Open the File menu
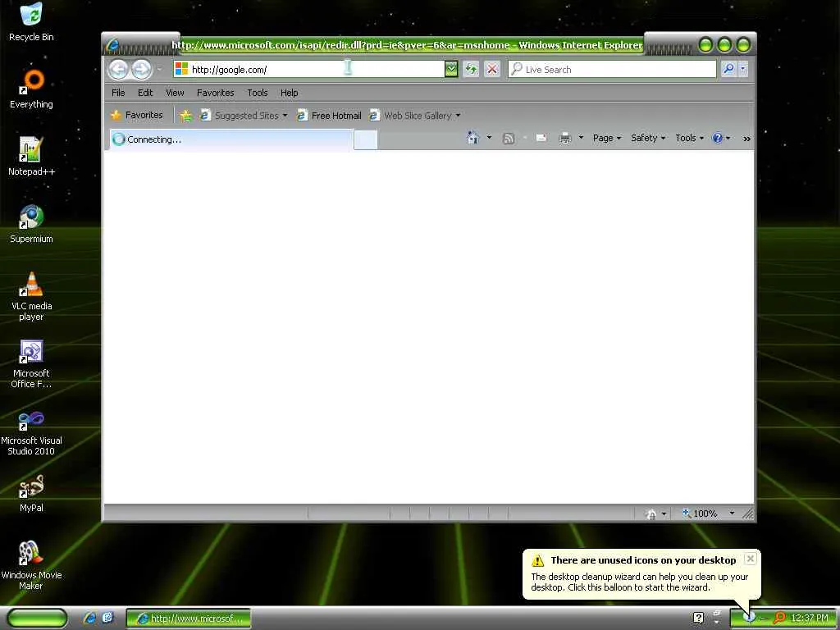This screenshot has height=630, width=840. [118, 93]
